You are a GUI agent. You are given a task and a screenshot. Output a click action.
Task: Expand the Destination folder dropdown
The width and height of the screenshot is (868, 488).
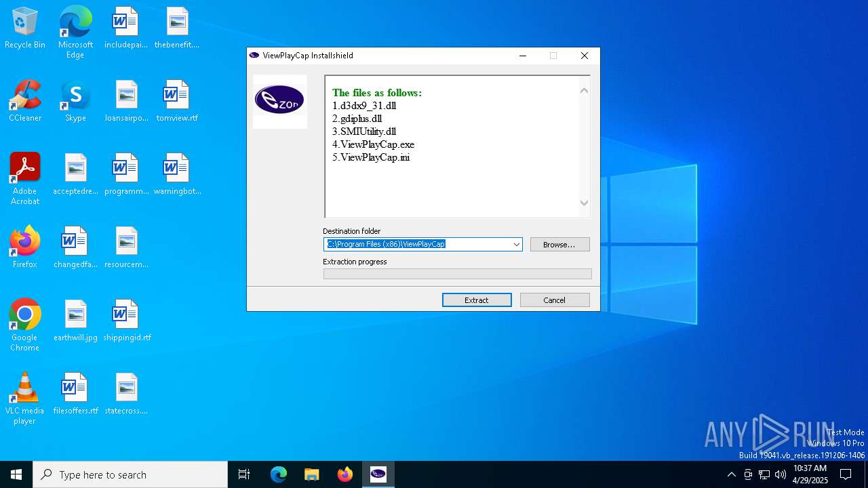[x=516, y=244]
